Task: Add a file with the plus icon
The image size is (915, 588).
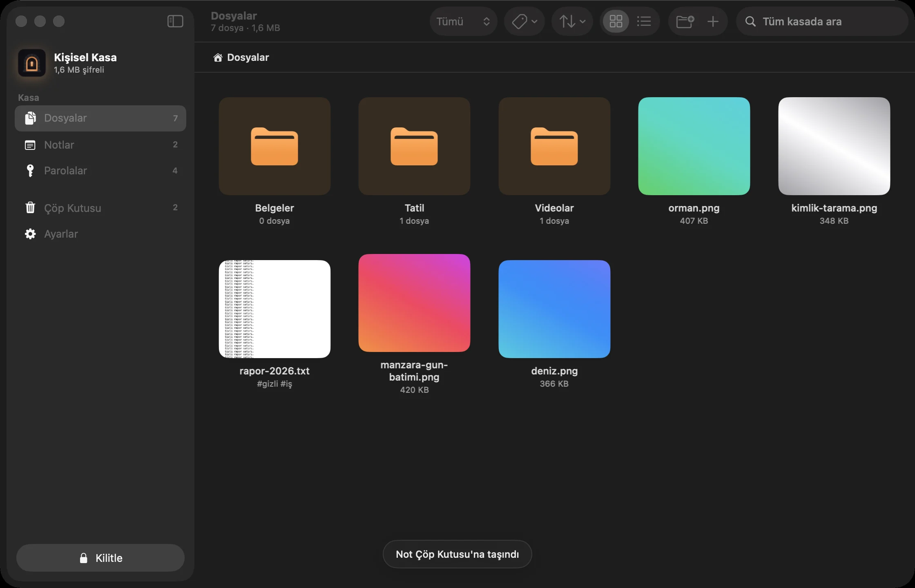Action: [x=713, y=21]
